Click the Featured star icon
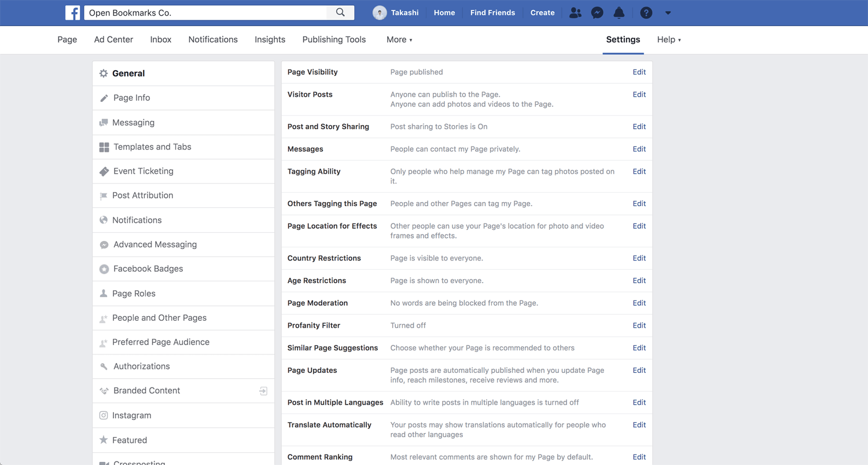The image size is (868, 465). (x=104, y=440)
